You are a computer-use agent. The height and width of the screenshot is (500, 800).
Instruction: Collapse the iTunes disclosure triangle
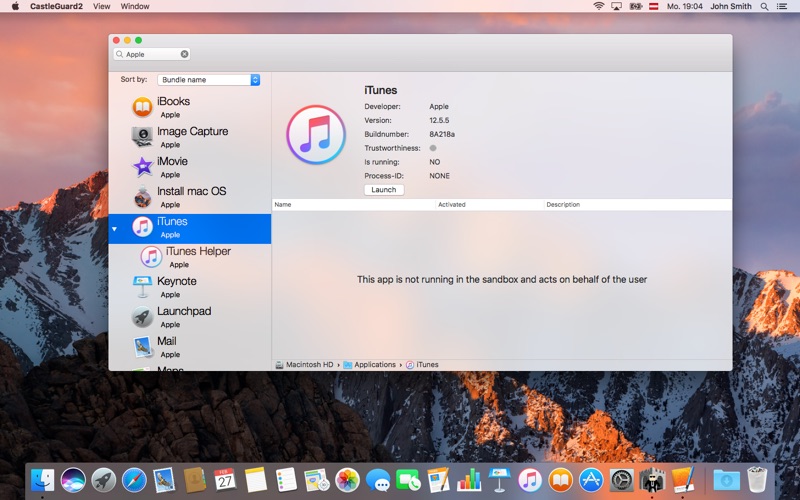tap(114, 229)
